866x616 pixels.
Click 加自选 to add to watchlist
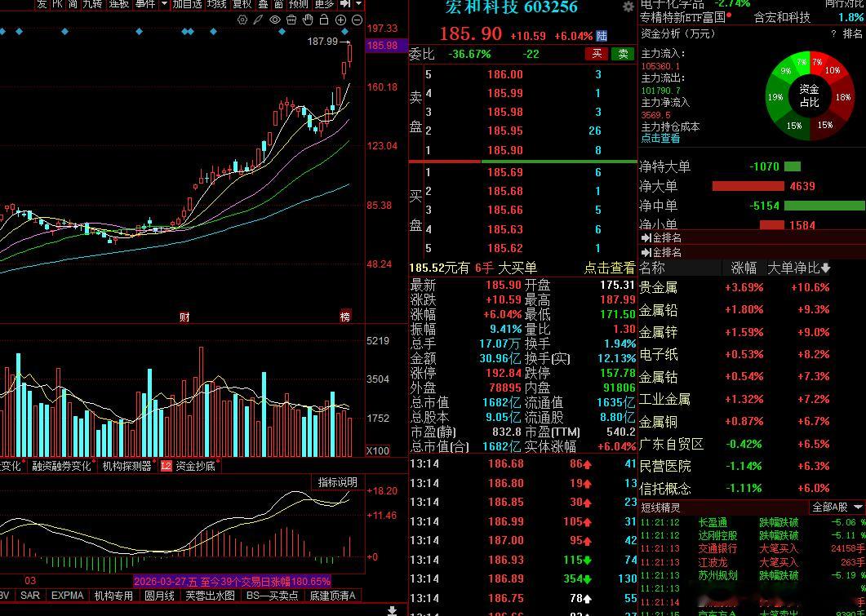(187, 4)
